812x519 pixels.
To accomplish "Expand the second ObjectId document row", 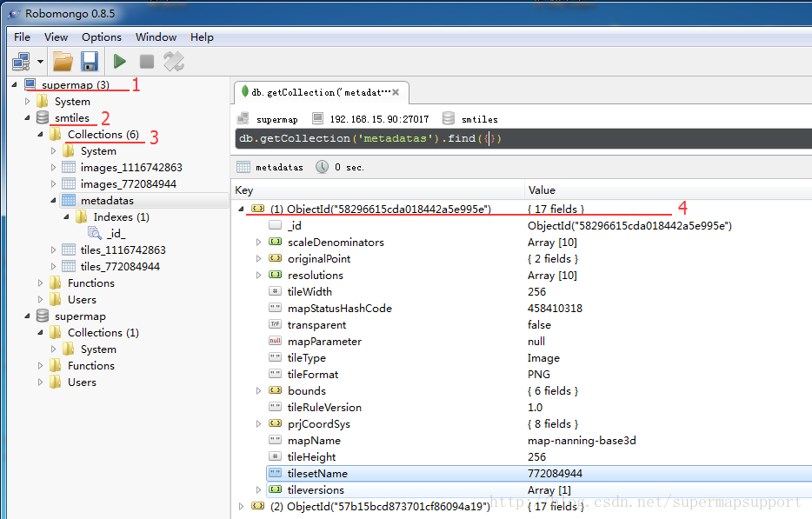I will tap(241, 506).
